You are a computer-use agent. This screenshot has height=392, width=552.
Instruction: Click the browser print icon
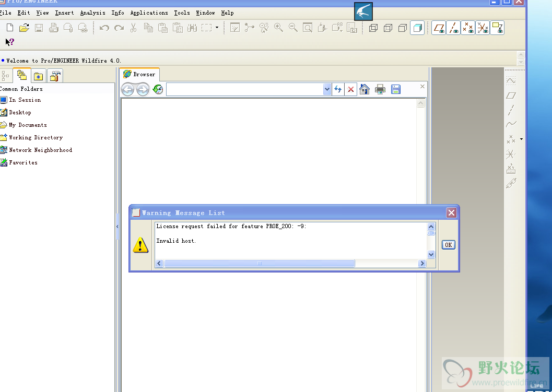[380, 89]
